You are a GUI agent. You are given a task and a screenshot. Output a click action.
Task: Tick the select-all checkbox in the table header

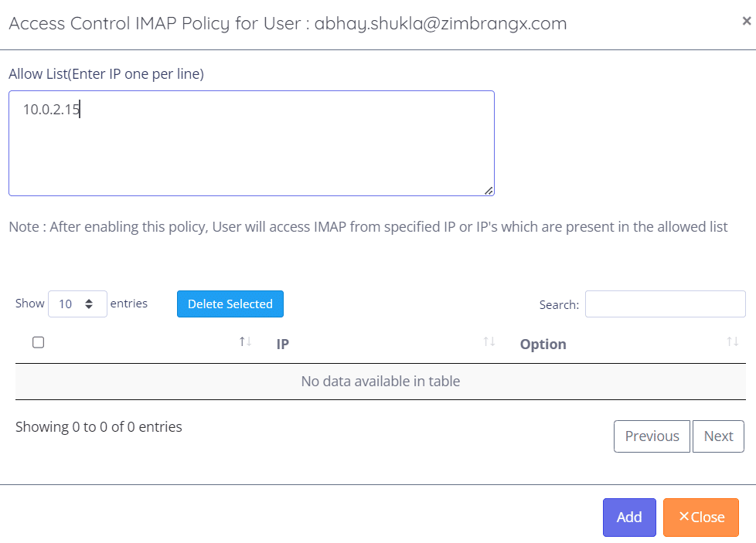click(x=38, y=342)
